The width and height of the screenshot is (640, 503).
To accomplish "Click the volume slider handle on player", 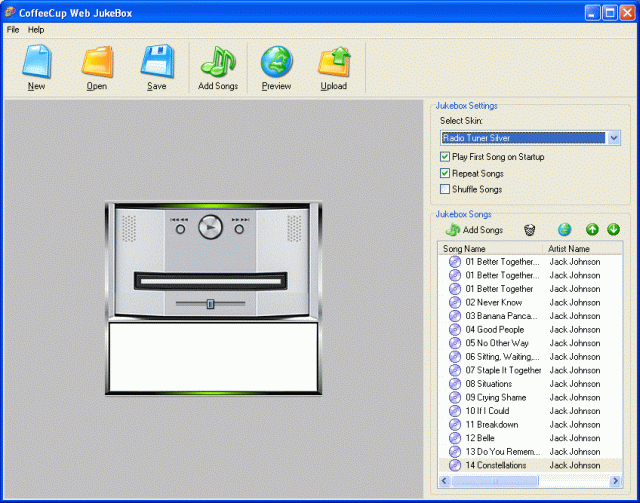I will coord(210,304).
